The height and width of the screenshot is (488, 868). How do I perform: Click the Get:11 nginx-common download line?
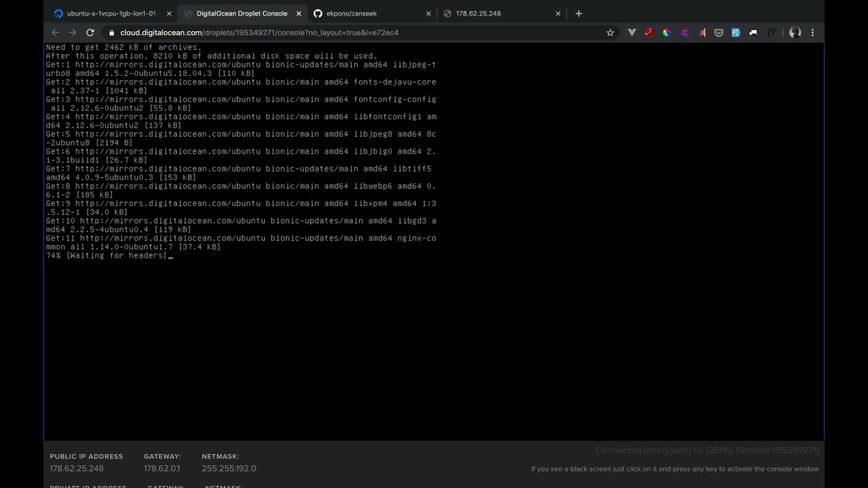pyautogui.click(x=241, y=243)
